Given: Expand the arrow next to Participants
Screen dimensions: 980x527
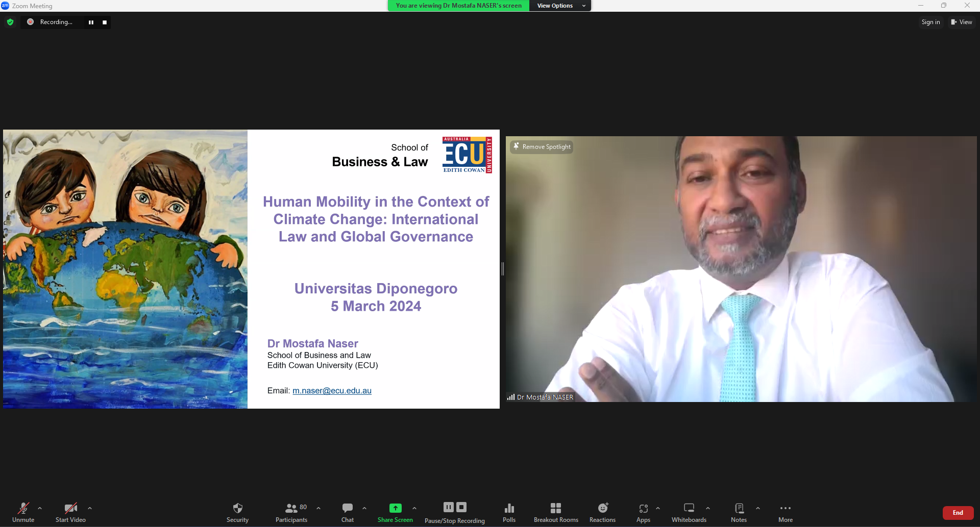Looking at the screenshot, I should [318, 508].
